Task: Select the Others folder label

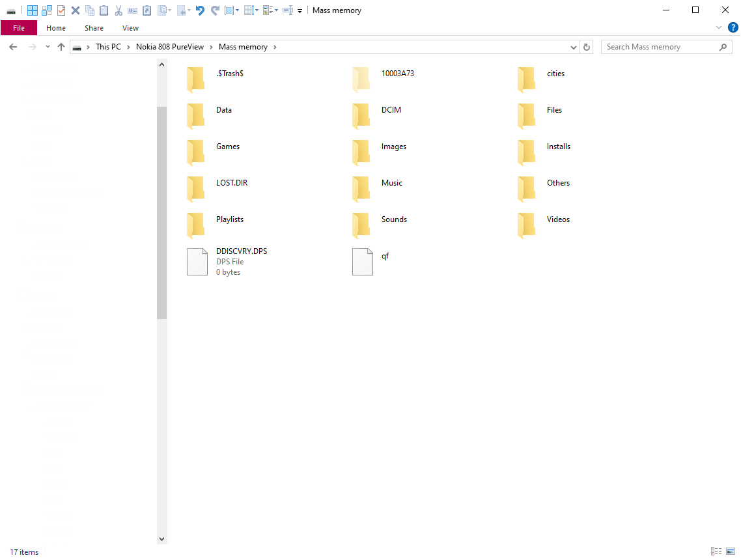Action: 558,183
